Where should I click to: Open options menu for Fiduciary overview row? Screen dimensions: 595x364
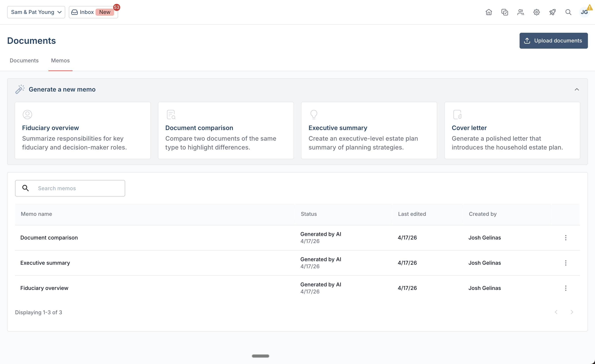click(566, 288)
